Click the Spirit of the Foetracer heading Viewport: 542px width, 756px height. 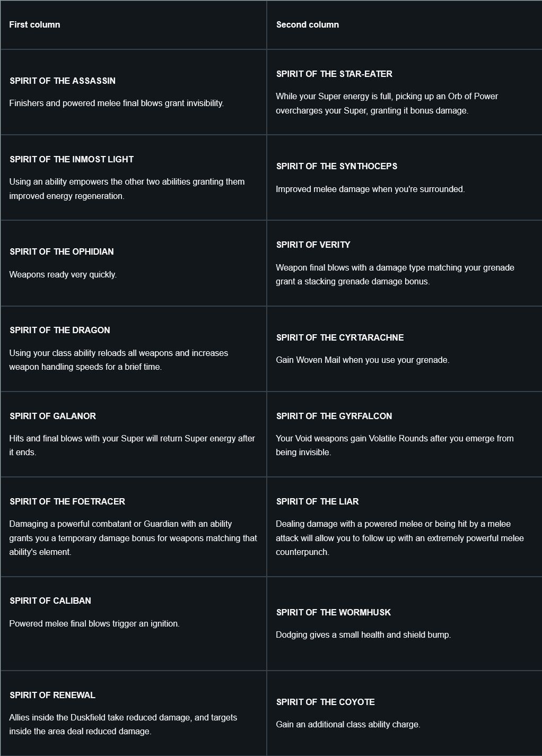[67, 501]
